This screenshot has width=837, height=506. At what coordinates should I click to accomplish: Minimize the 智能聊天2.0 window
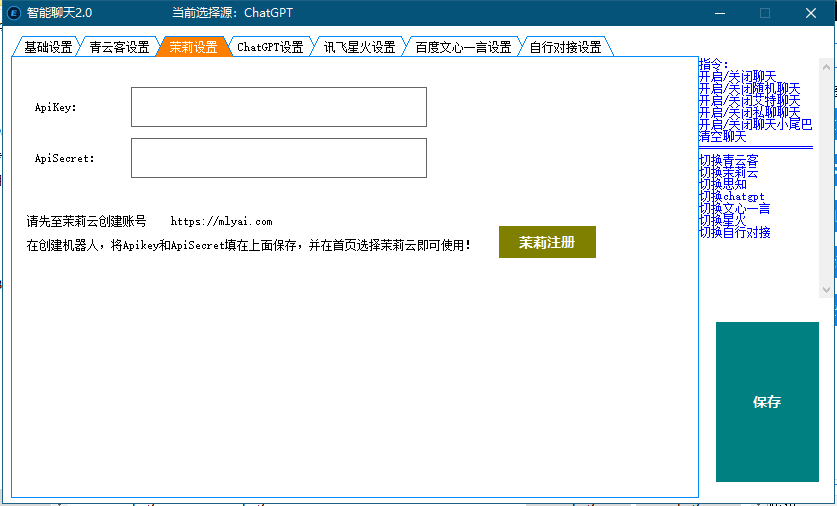pyautogui.click(x=718, y=13)
